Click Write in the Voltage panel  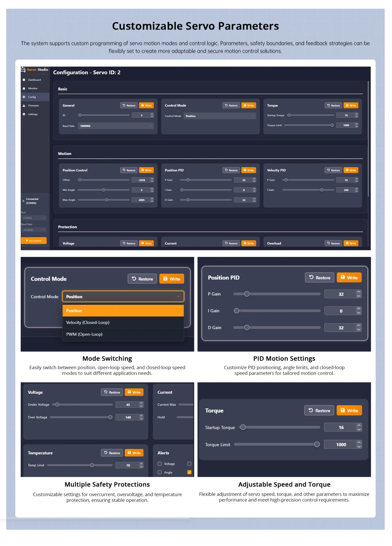pyautogui.click(x=134, y=393)
